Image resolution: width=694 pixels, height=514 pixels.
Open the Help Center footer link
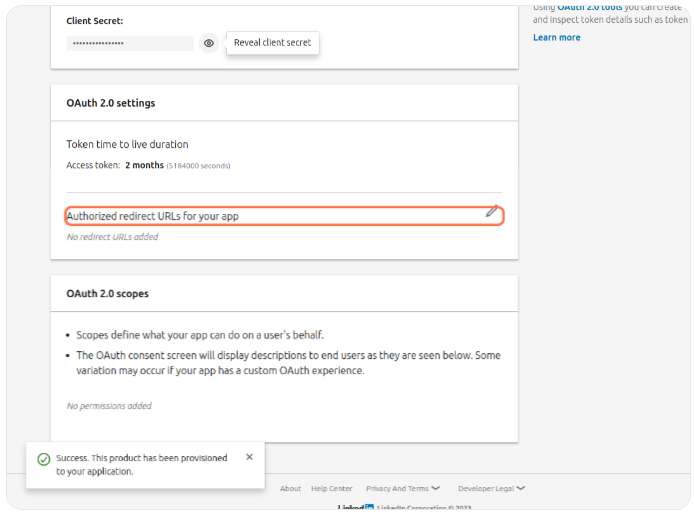pos(332,488)
